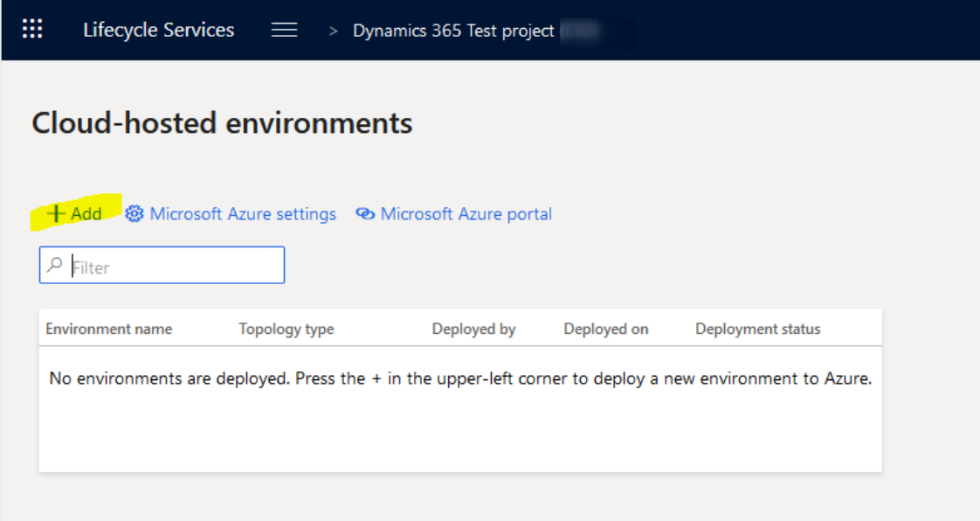Open the hamburger navigation menu
Screen dimensions: 980x521
pos(285,30)
